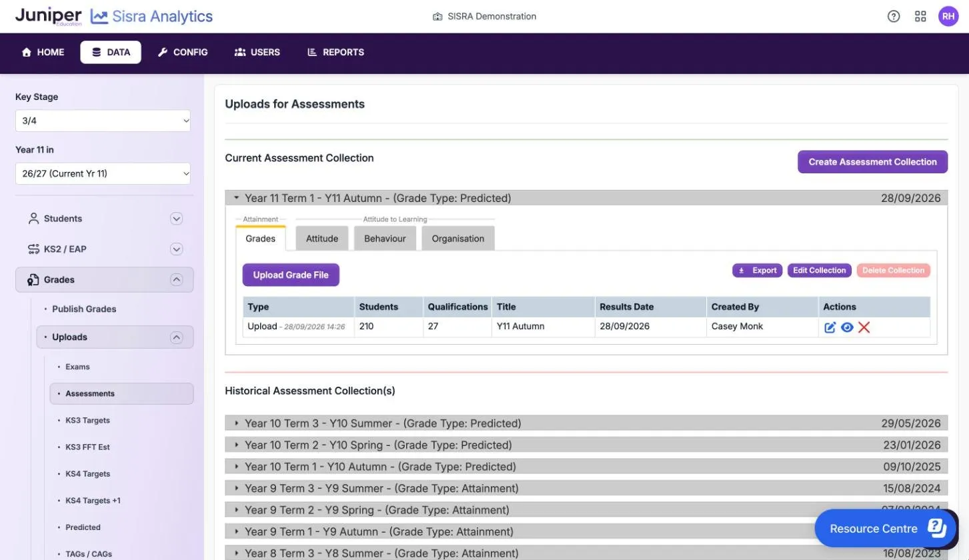Go to the HOME menu

(x=43, y=52)
